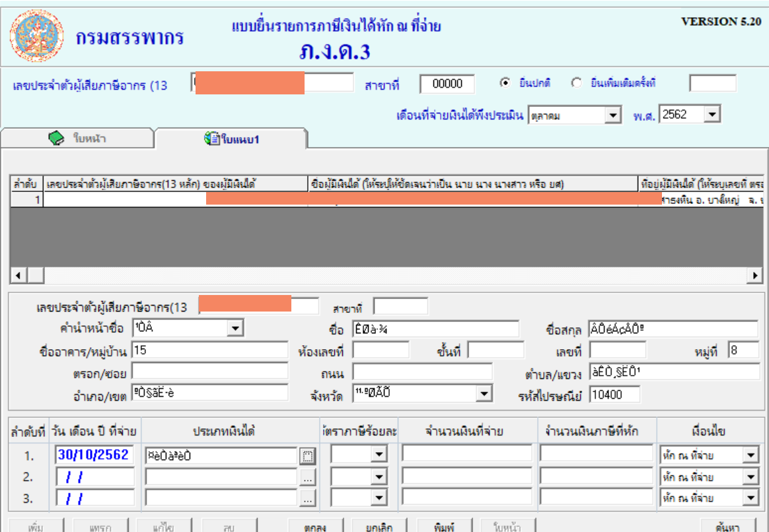Expand the จังหวัด province dropdown
The width and height of the screenshot is (769, 532).
tap(484, 393)
